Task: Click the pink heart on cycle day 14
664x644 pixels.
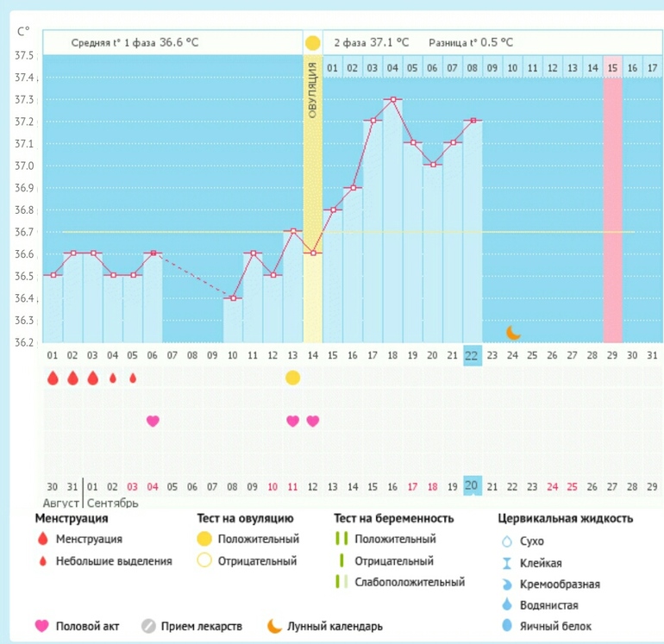Action: [x=312, y=421]
